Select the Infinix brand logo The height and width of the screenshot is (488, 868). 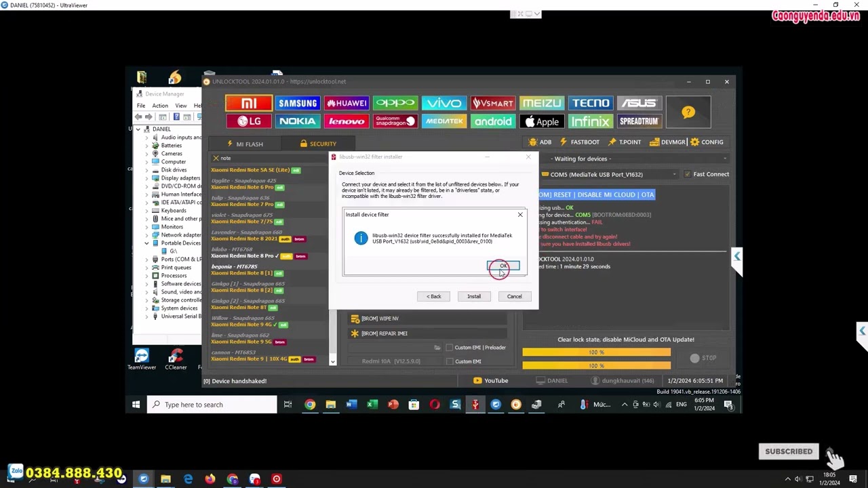tap(591, 121)
